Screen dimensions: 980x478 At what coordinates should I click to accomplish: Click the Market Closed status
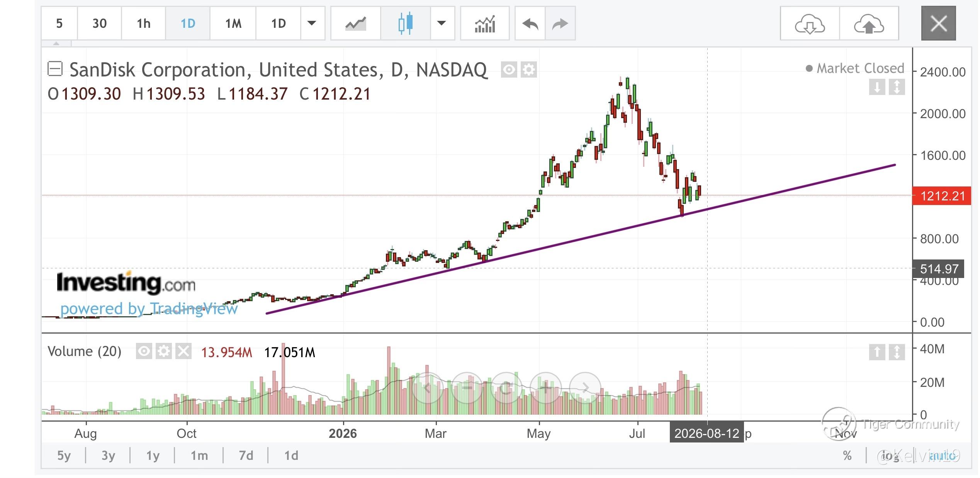855,68
